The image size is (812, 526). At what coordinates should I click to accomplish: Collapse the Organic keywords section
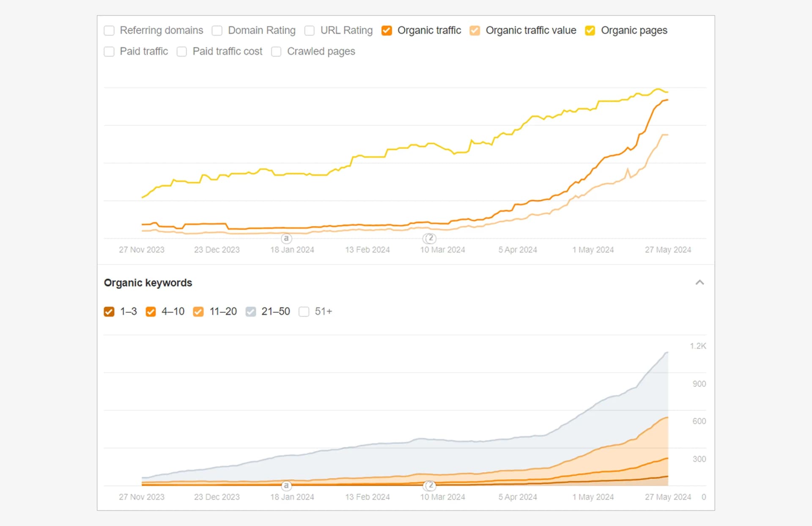coord(700,282)
